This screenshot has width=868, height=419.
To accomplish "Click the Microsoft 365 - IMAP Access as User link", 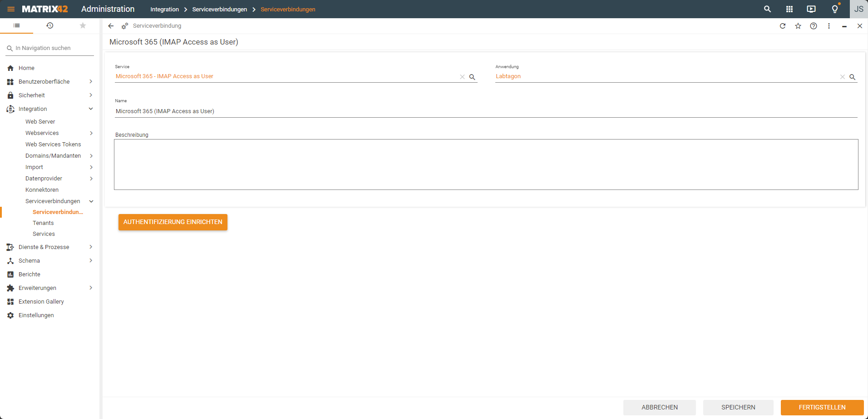I will [164, 76].
